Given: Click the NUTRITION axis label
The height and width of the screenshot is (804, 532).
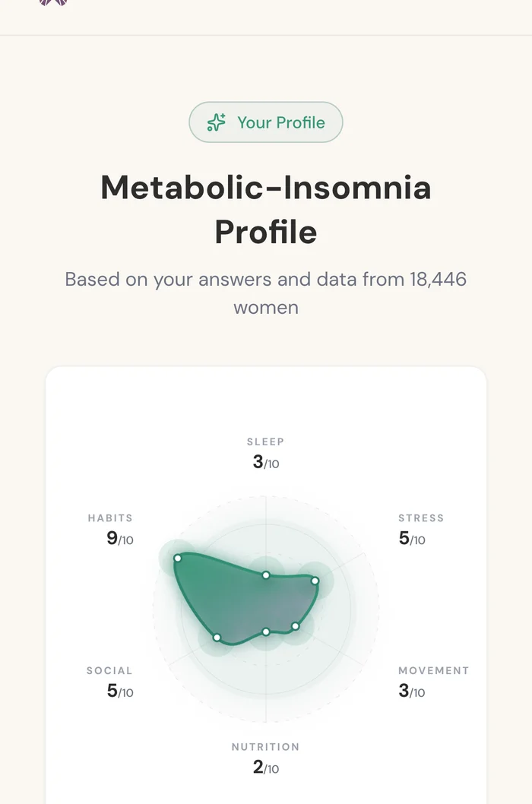Looking at the screenshot, I should [265, 747].
